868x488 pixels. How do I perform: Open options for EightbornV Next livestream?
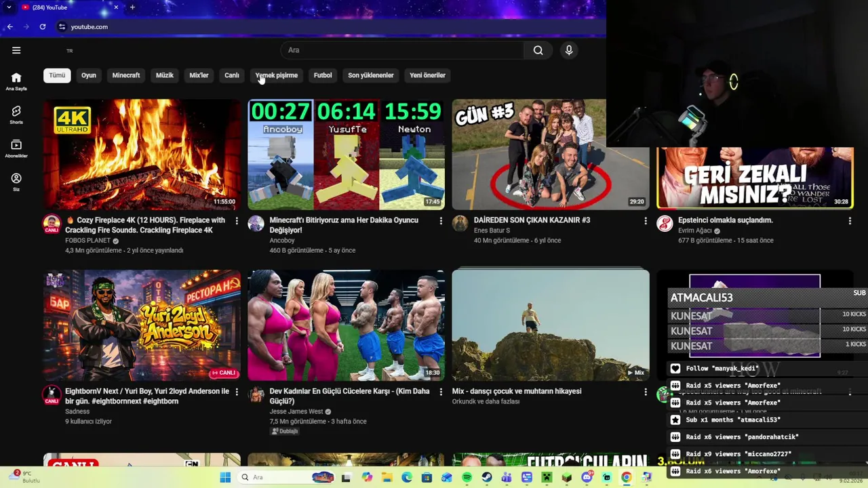point(237,392)
